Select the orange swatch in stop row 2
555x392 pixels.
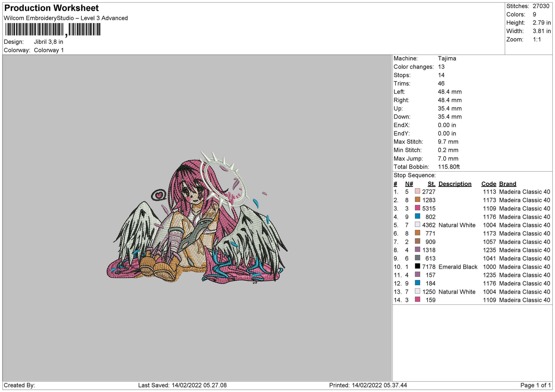pyautogui.click(x=417, y=200)
